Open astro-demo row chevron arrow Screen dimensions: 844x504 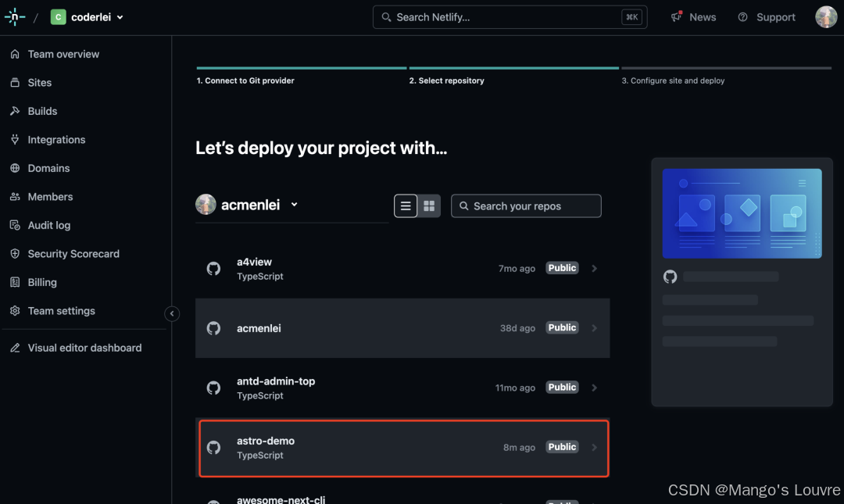click(x=594, y=448)
